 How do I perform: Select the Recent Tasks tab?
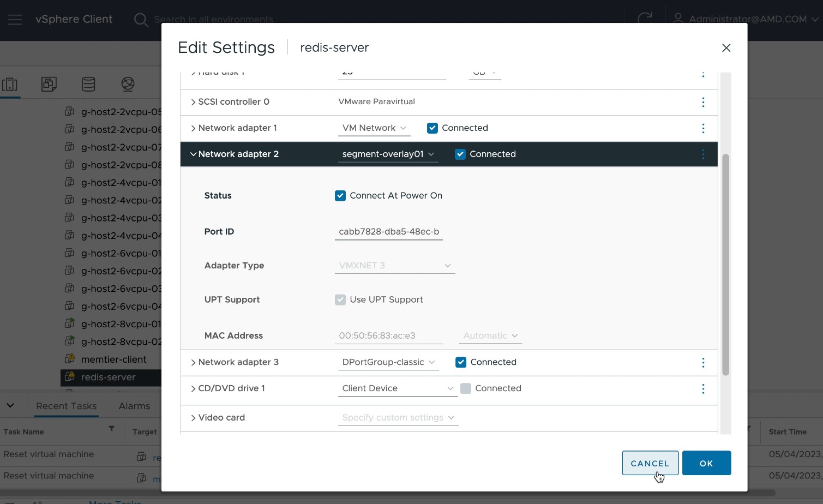(66, 406)
